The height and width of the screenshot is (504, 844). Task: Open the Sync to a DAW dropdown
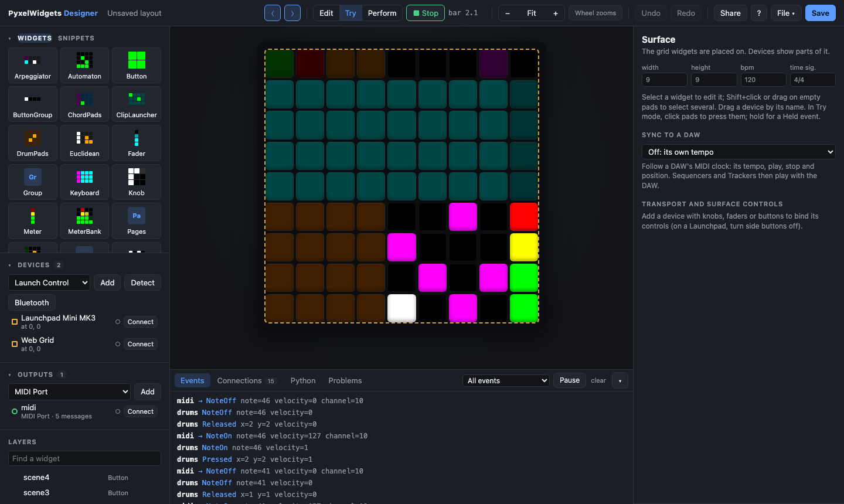click(x=738, y=152)
